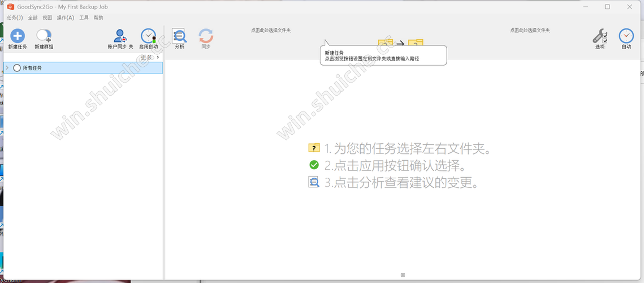This screenshot has width=644, height=283.
Task: Expand the 所有任务 tree node arrow
Action: 7,68
